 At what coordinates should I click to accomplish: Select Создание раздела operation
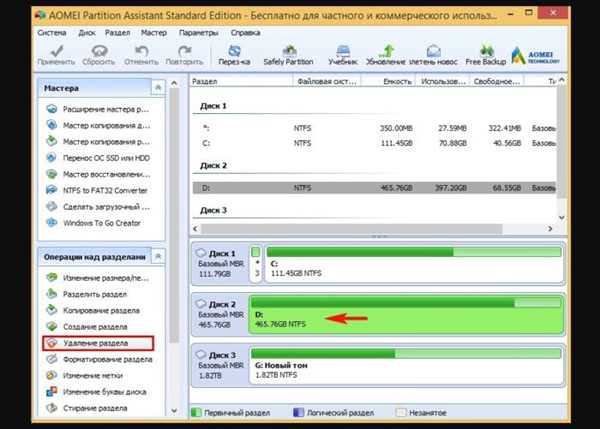tap(87, 327)
